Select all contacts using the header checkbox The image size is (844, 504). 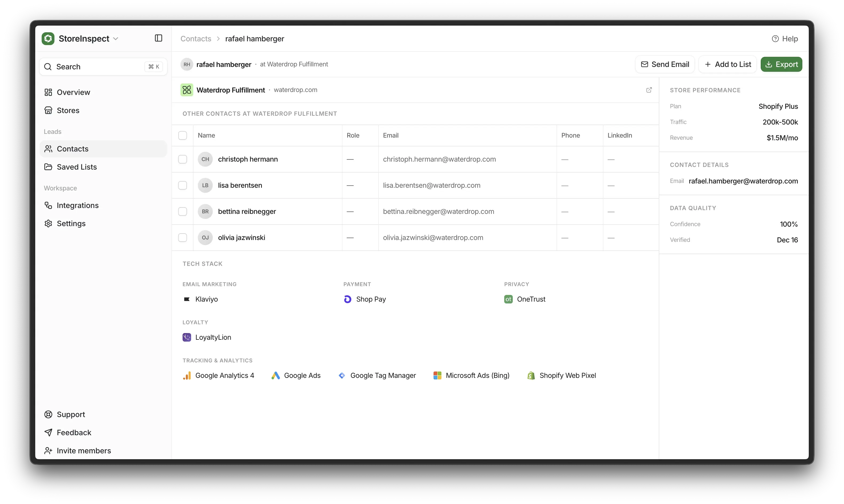[x=183, y=135]
